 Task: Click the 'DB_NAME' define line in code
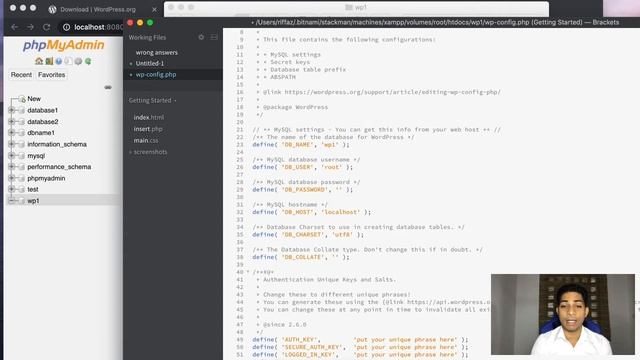click(301, 144)
